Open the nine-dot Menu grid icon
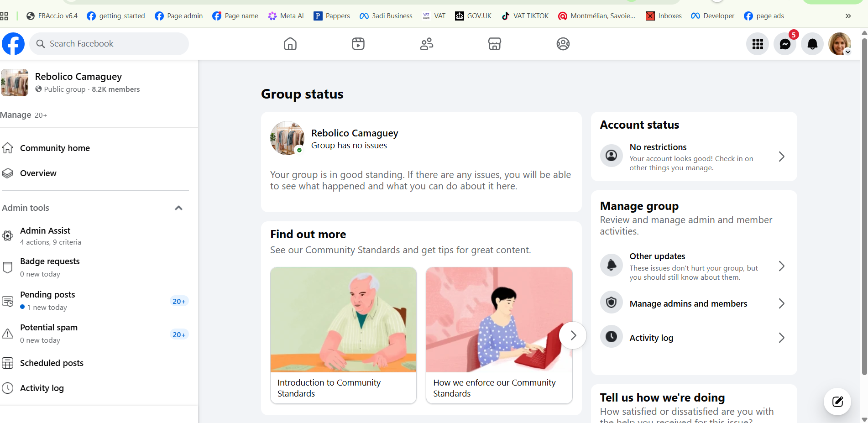868x423 pixels. 758,44
